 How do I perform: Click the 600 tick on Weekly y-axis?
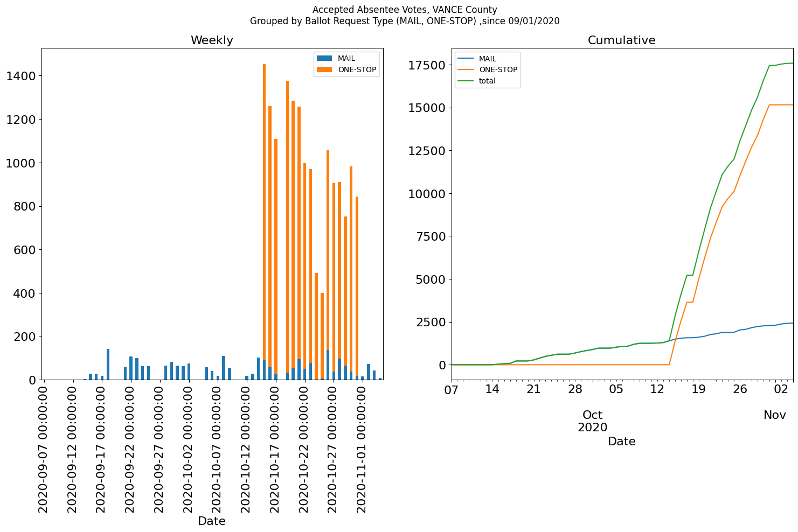pos(24,250)
